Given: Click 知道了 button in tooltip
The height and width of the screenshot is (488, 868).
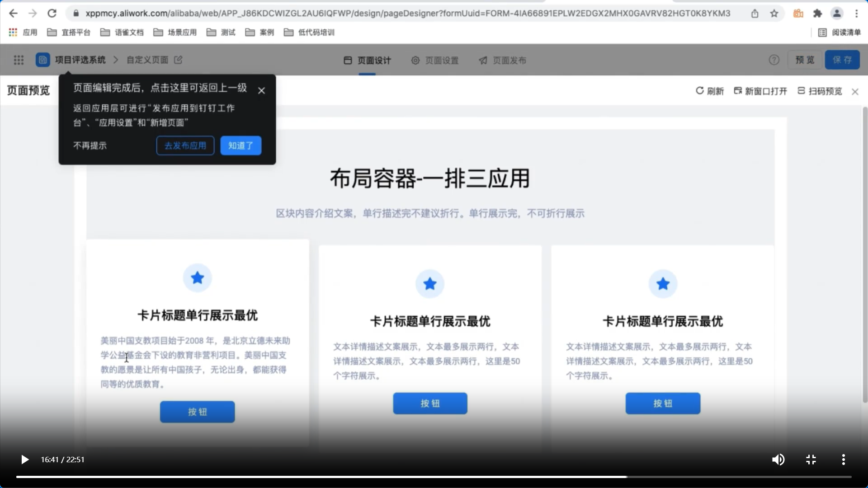Looking at the screenshot, I should pyautogui.click(x=241, y=145).
